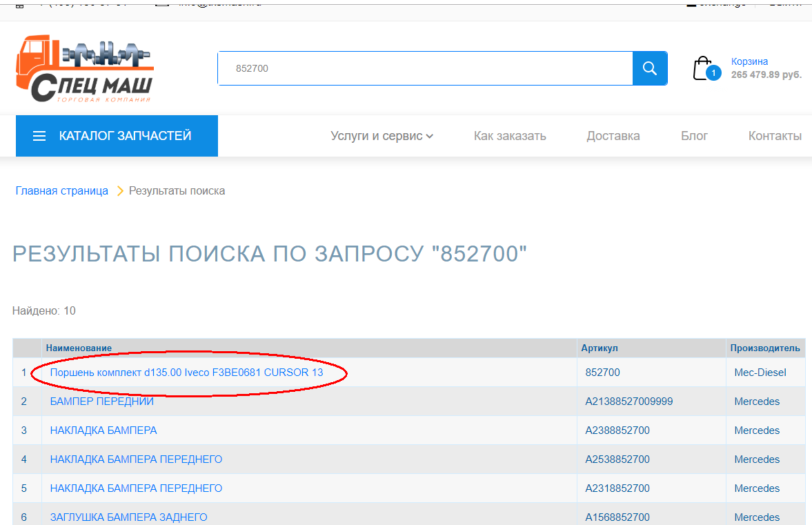Image resolution: width=812 pixels, height=525 pixels.
Task: Open the shopping cart bag icon
Action: pos(703,68)
